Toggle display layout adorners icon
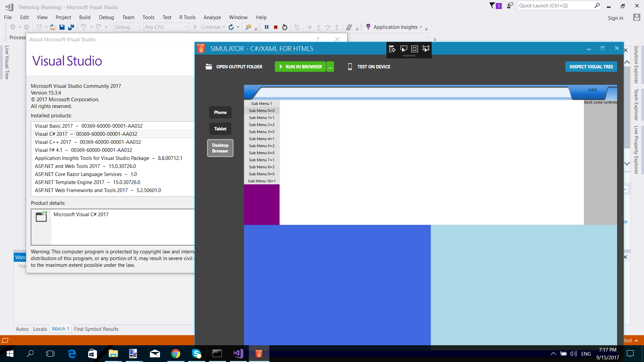The image size is (644, 362). pyautogui.click(x=415, y=49)
